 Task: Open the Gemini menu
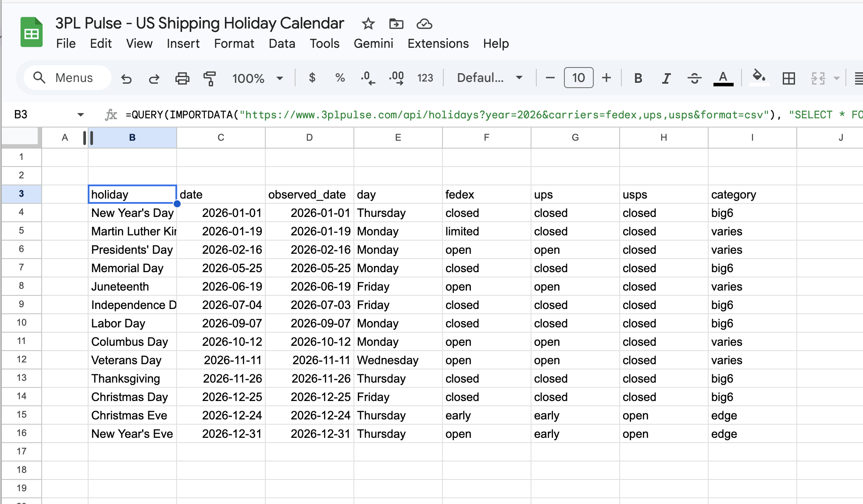click(373, 43)
